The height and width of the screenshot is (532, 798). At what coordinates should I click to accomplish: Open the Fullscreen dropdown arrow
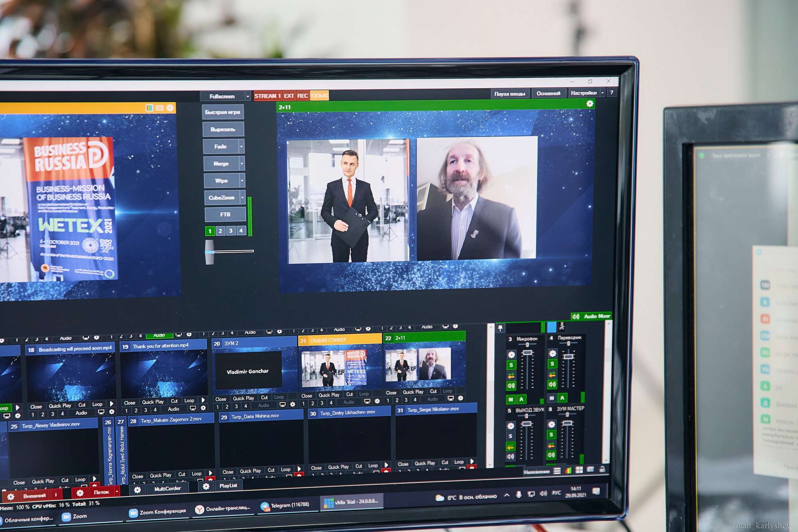[x=248, y=96]
